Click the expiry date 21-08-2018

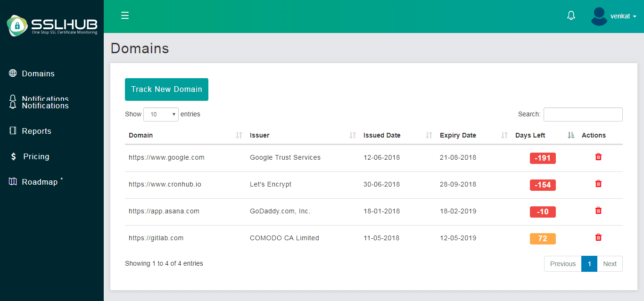(458, 158)
